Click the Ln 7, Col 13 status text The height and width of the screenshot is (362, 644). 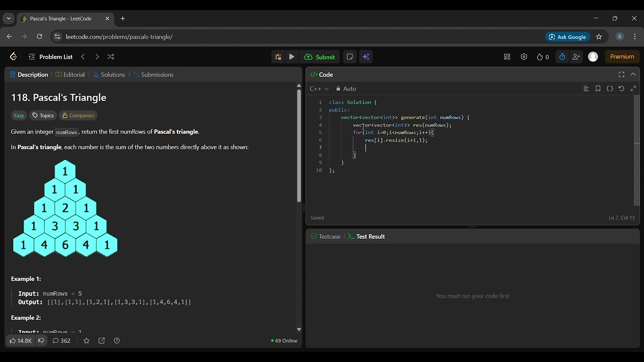(x=621, y=218)
